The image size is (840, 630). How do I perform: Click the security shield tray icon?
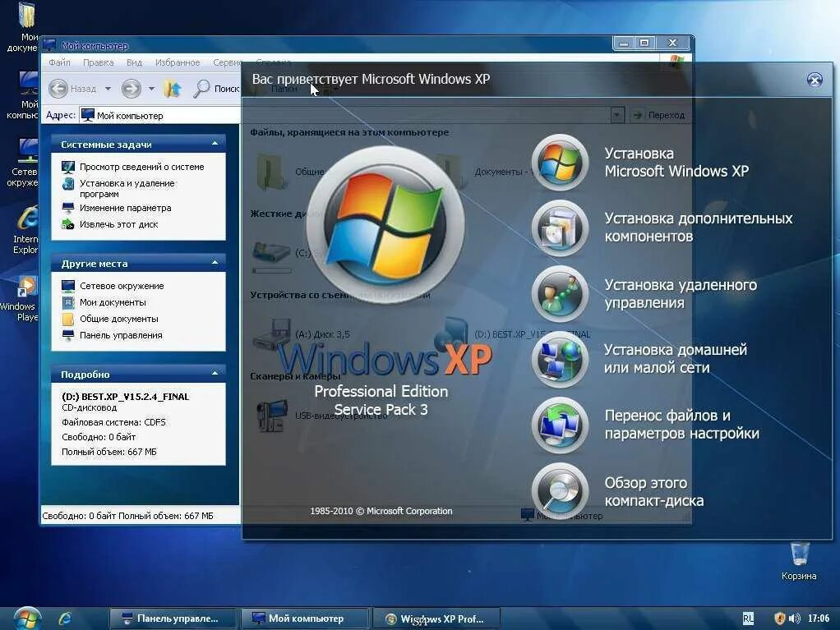pos(779,619)
